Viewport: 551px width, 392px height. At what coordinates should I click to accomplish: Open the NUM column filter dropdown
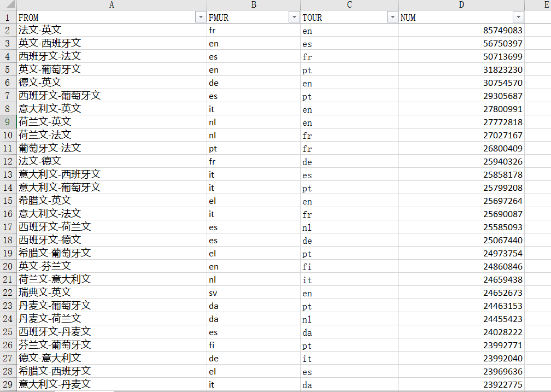pos(518,17)
